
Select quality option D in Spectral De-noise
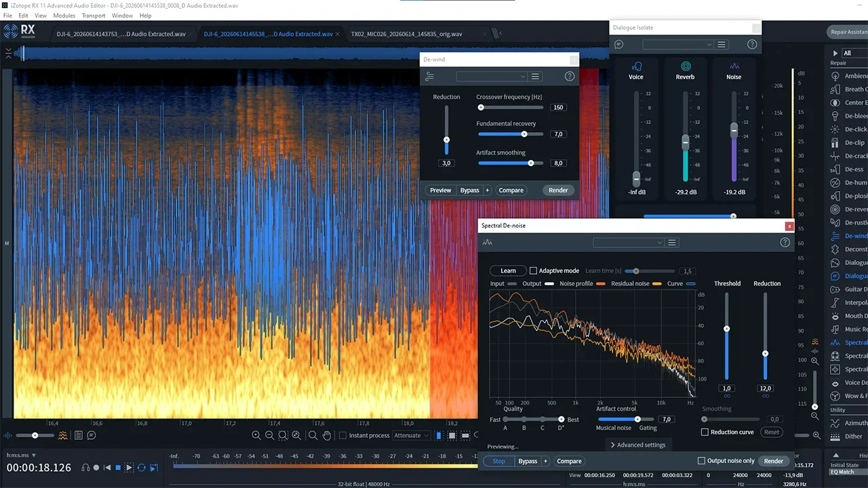[561, 420]
